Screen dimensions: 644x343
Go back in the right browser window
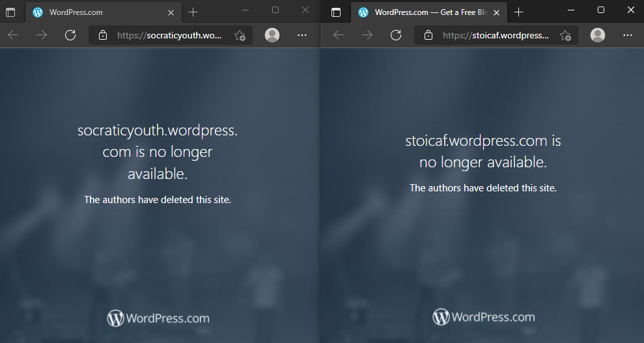tap(339, 35)
